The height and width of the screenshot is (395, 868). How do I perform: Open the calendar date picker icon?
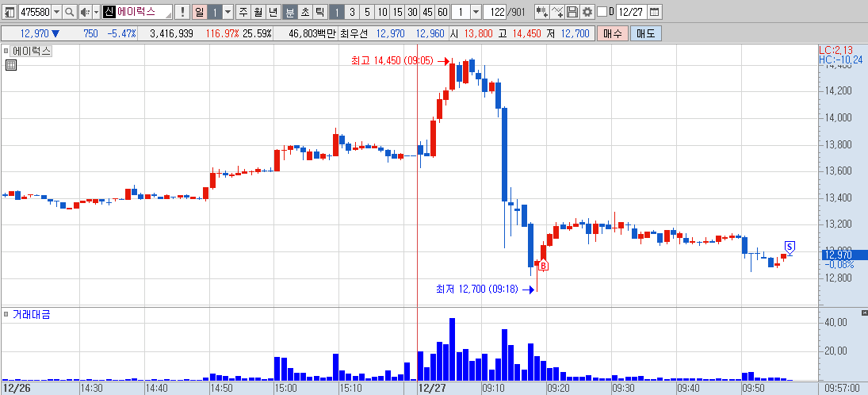[654, 12]
